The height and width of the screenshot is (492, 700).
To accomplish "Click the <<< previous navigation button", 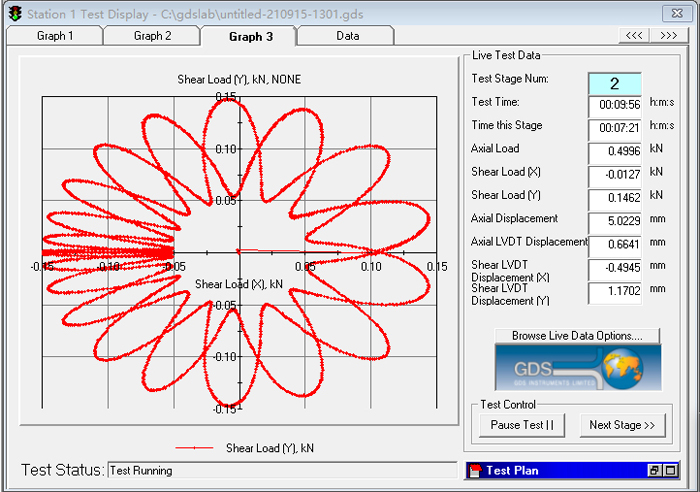I will pyautogui.click(x=634, y=36).
